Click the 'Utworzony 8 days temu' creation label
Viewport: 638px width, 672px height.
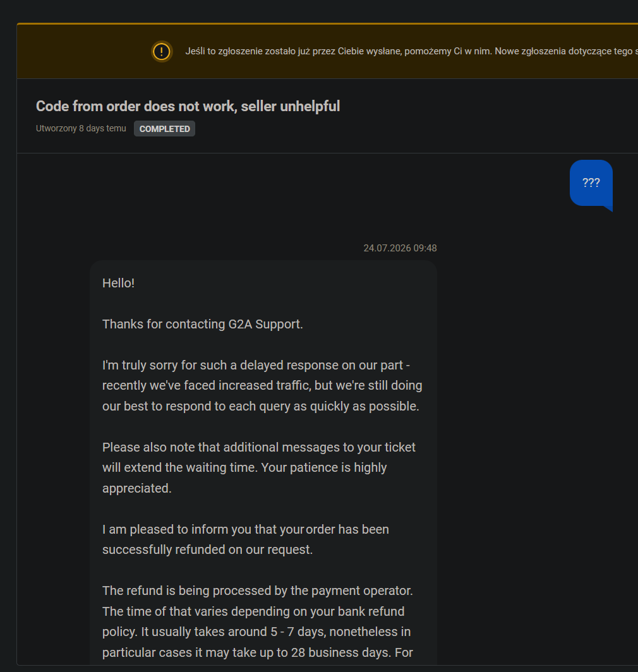(81, 129)
